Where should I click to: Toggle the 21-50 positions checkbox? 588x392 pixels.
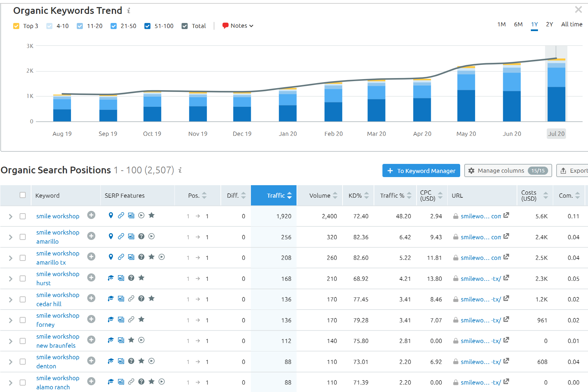click(x=114, y=26)
